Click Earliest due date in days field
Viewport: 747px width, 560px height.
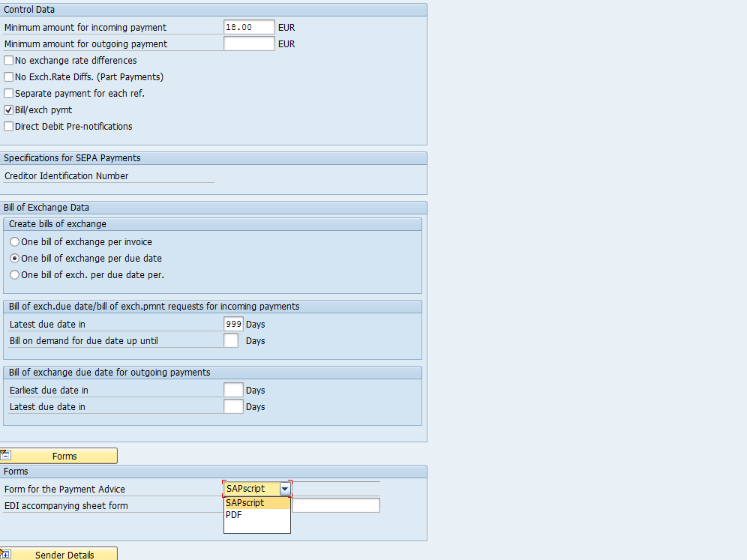(233, 390)
